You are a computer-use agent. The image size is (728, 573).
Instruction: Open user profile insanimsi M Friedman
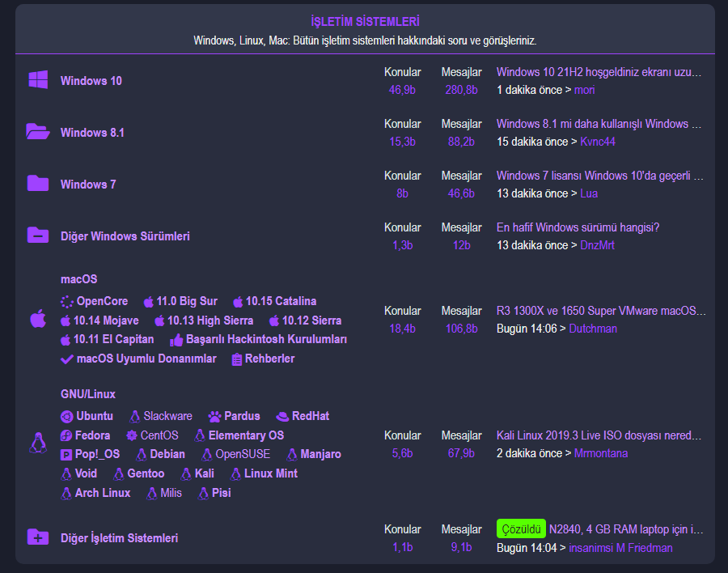(x=620, y=548)
